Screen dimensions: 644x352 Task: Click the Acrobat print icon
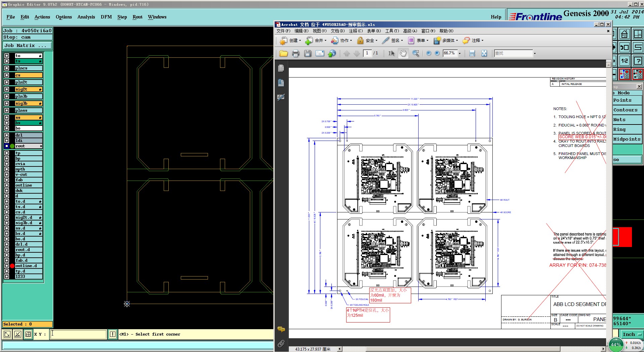tap(296, 53)
